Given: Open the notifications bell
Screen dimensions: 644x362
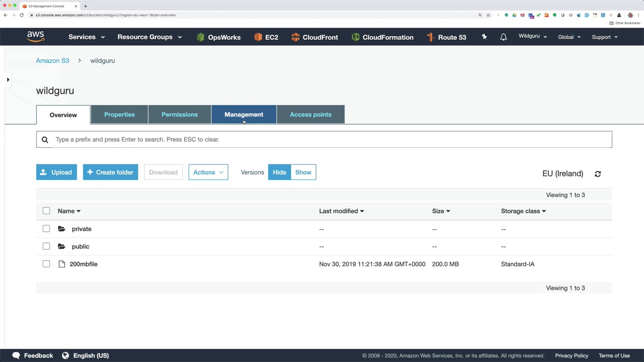Looking at the screenshot, I should [503, 37].
